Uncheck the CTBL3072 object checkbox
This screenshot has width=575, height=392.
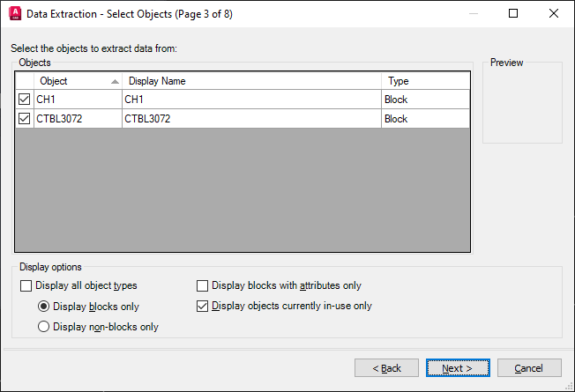pos(25,118)
